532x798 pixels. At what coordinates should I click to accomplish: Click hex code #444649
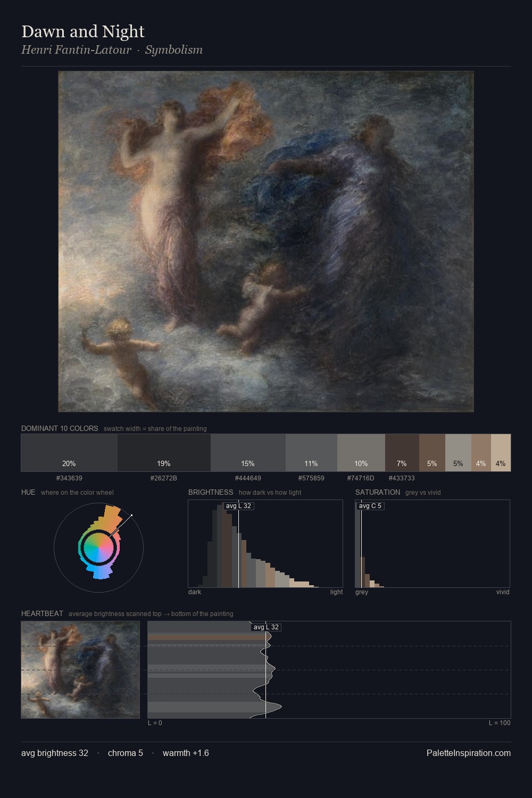coord(248,478)
